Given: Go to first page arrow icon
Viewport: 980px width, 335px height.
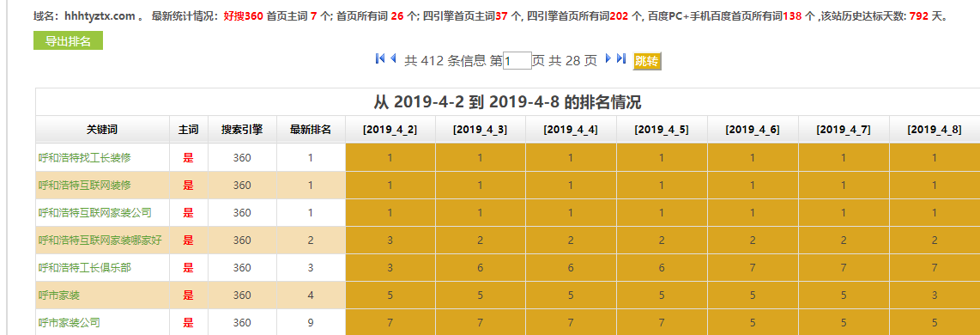Looking at the screenshot, I should pos(379,59).
